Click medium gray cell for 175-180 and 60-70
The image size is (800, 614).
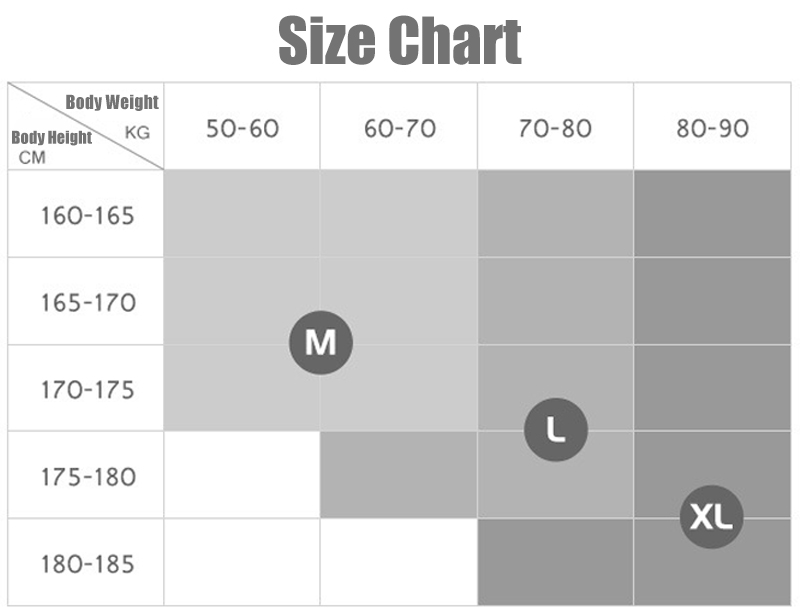pos(398,475)
